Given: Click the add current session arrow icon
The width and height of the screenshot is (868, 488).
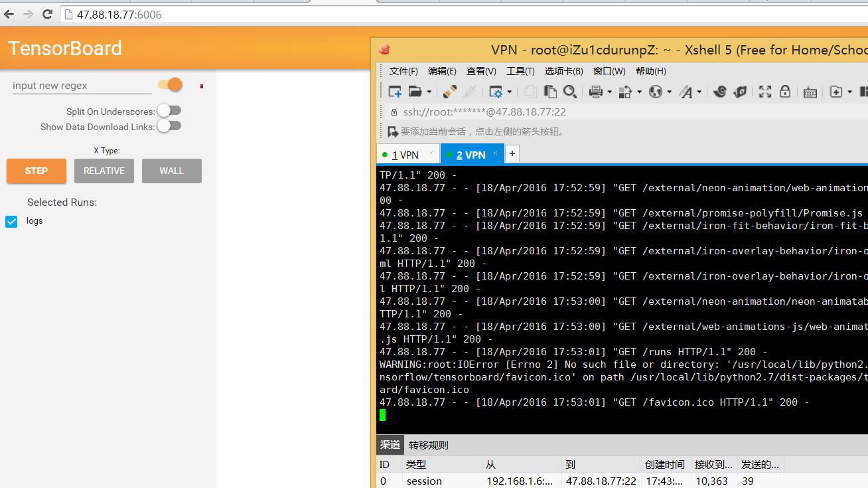Looking at the screenshot, I should pyautogui.click(x=393, y=131).
